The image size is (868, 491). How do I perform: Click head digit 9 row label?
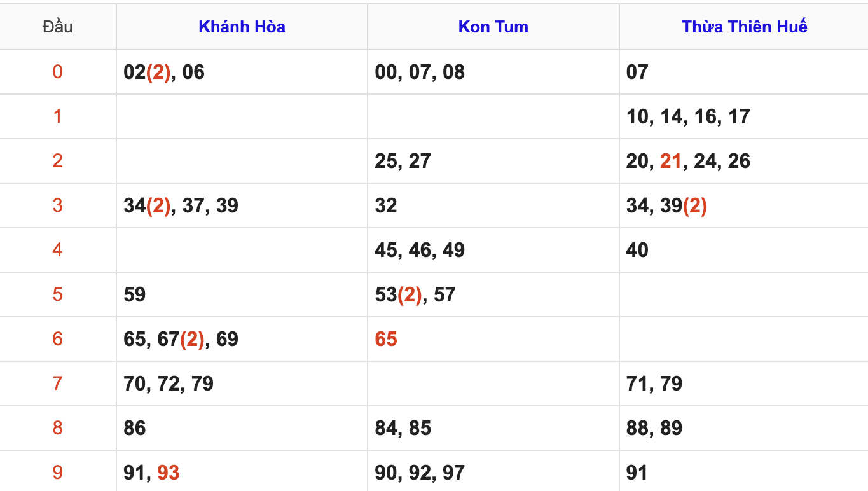57,473
